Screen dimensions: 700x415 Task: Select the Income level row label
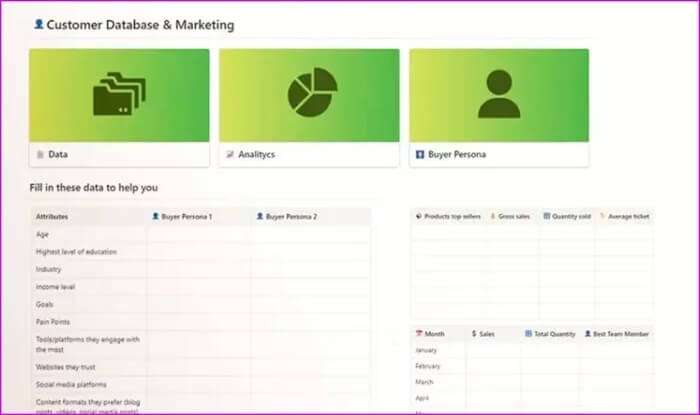point(55,286)
